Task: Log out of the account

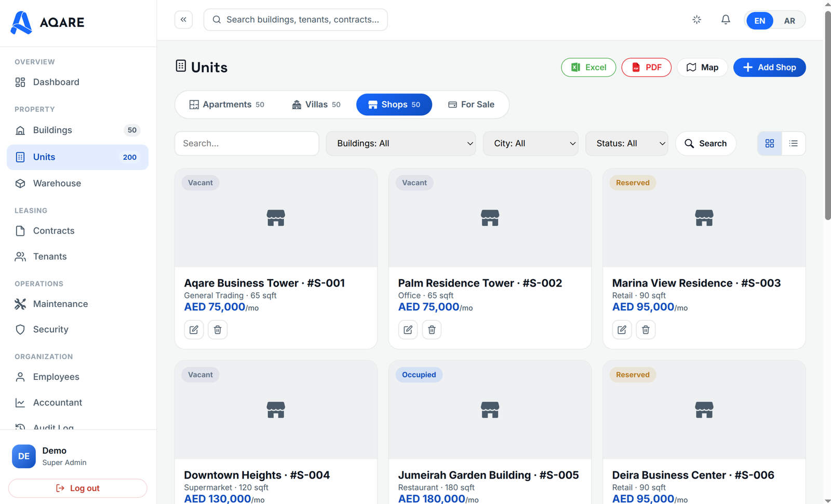Action: click(78, 488)
